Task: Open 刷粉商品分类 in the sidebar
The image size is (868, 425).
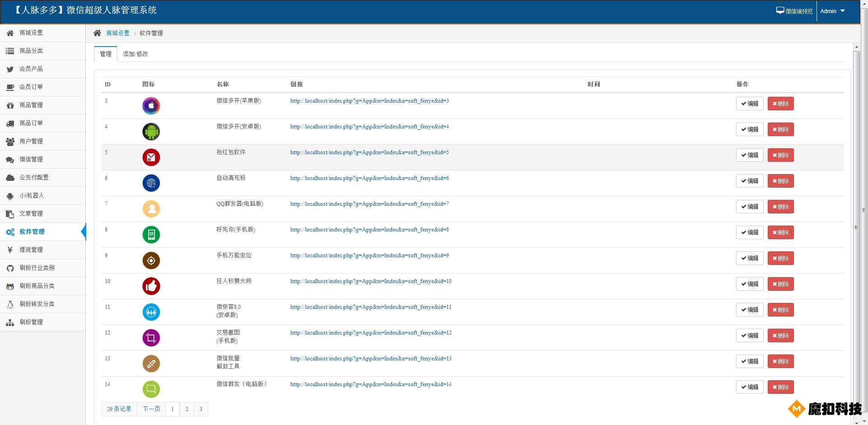Action: (43, 286)
